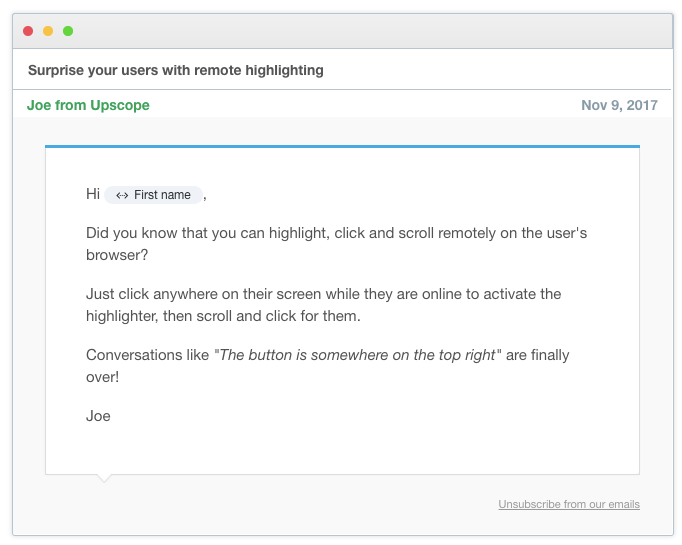Click the blue top border of the message card

point(342,146)
